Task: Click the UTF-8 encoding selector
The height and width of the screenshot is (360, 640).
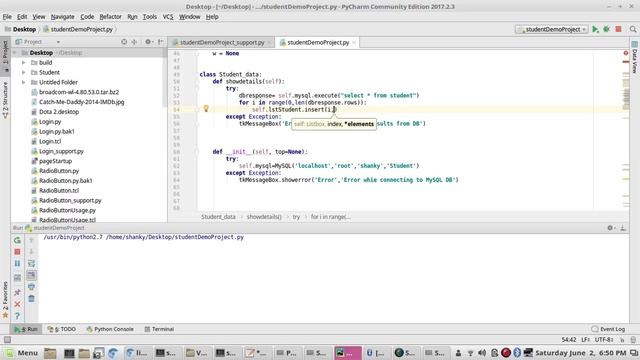Action: (604, 340)
